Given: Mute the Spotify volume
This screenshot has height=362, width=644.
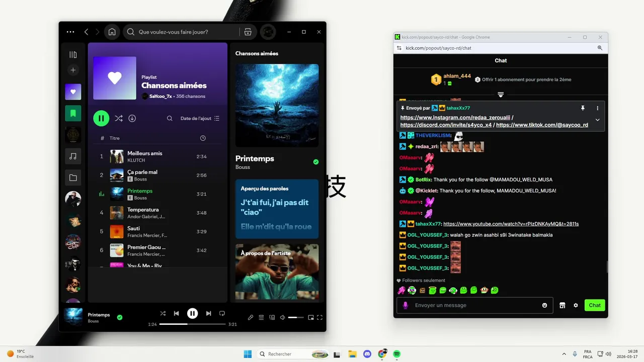Looking at the screenshot, I should (283, 317).
